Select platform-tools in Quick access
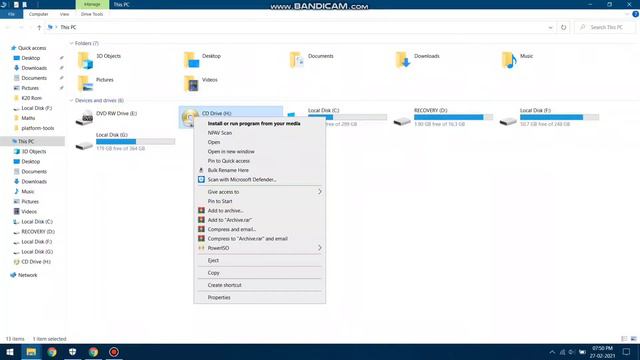The image size is (640, 360). (38, 128)
